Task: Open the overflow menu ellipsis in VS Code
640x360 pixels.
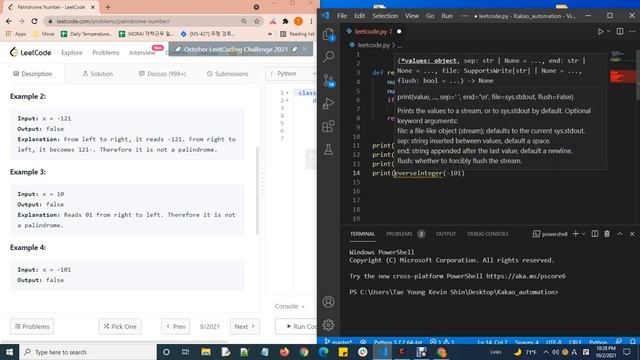Action: (464, 16)
